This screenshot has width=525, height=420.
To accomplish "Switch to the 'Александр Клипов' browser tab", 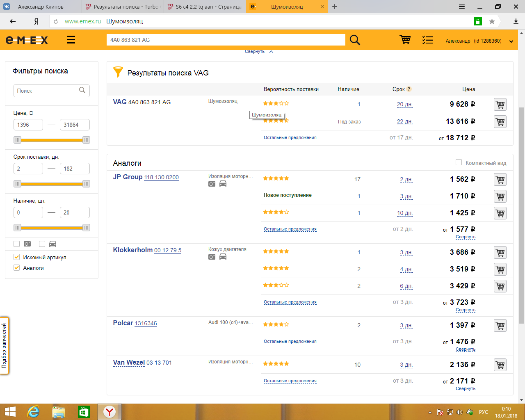I will click(41, 7).
